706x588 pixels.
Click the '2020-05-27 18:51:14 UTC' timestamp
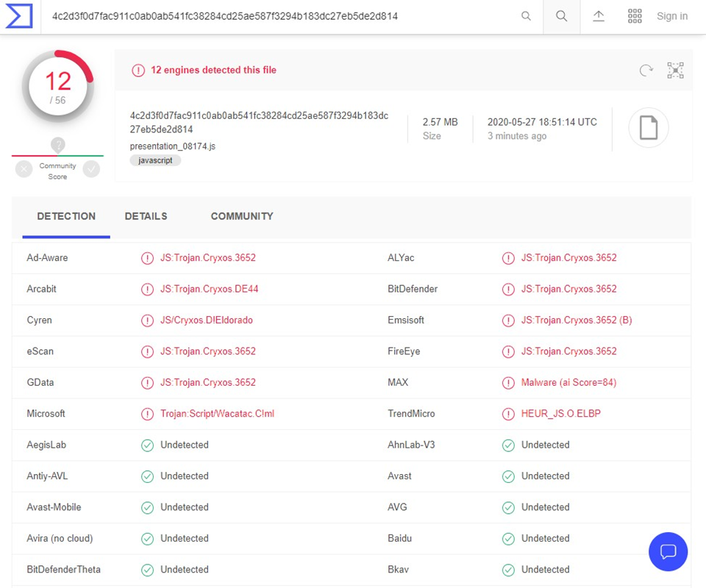coord(542,122)
